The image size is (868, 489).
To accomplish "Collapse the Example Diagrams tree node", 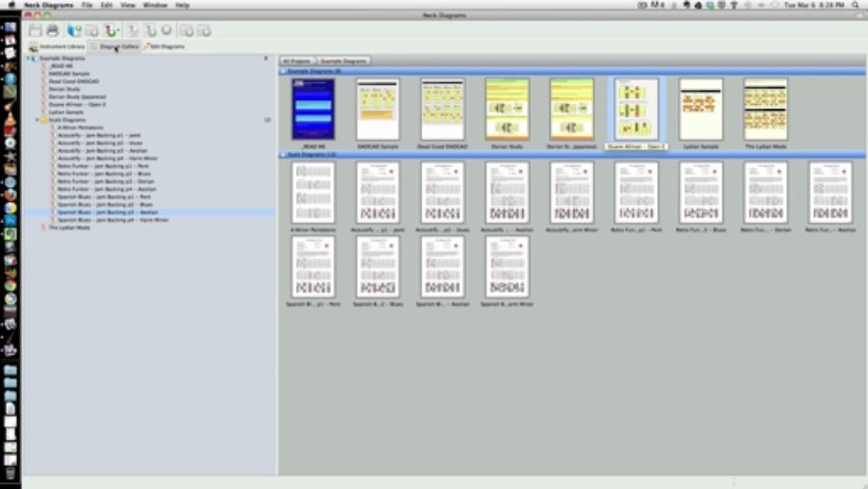I will tap(29, 58).
